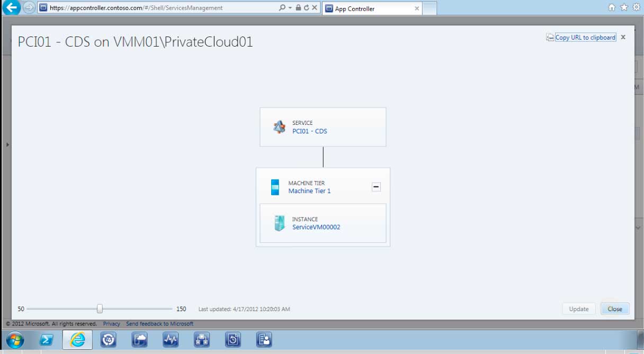Click the Last updated timestamp text
The image size is (644, 354).
click(x=244, y=309)
